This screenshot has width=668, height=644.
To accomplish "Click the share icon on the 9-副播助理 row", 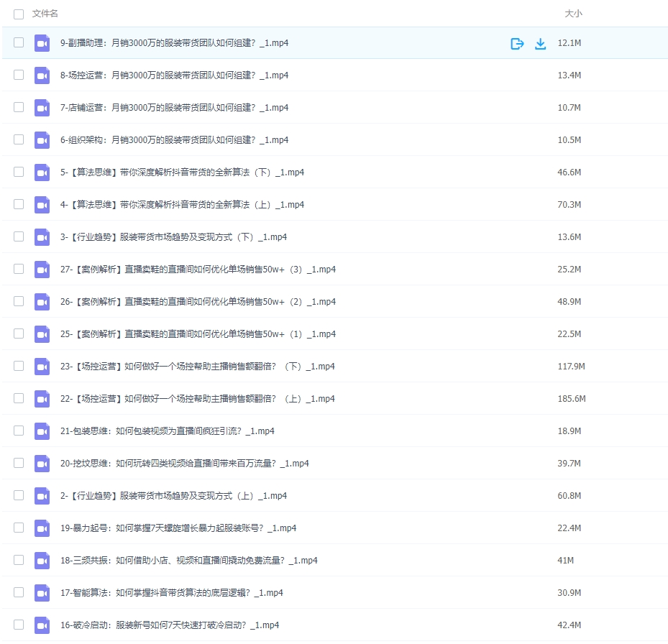I will tap(517, 44).
